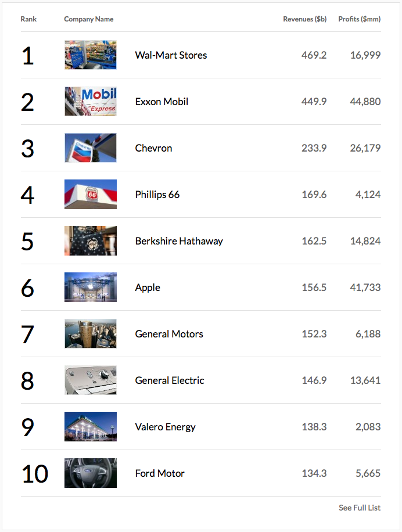Open the Ford Motor company name link

click(160, 473)
